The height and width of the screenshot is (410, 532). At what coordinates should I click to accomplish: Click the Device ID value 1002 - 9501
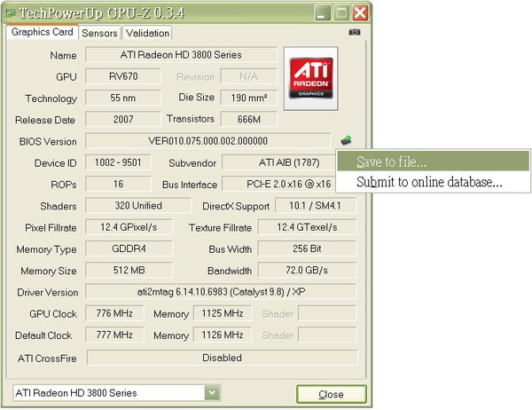pos(118,162)
